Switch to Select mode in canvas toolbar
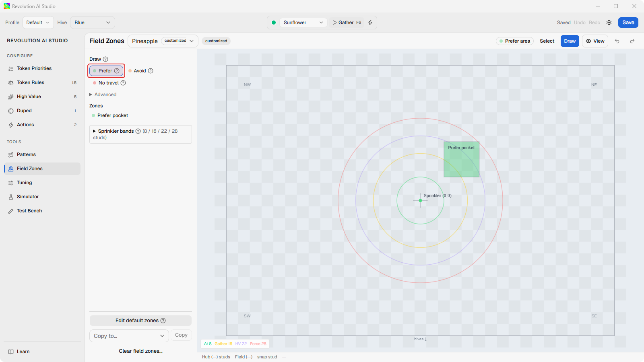Viewport: 644px width, 362px height. coord(547,41)
